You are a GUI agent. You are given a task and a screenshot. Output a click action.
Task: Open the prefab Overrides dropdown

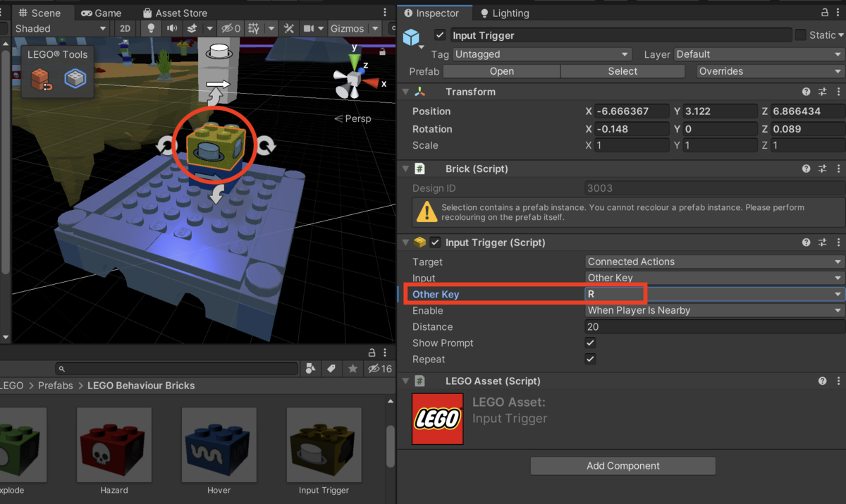770,71
